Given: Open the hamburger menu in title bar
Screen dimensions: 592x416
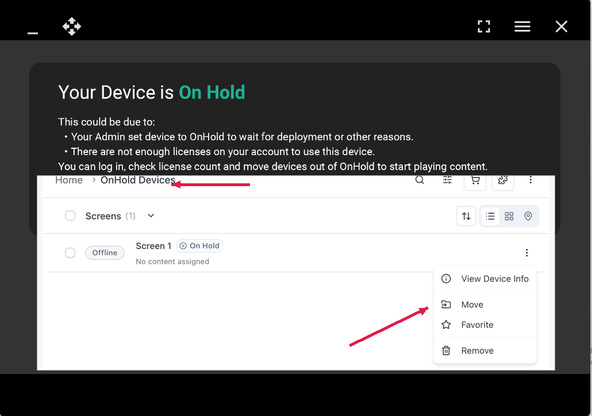Looking at the screenshot, I should [522, 26].
